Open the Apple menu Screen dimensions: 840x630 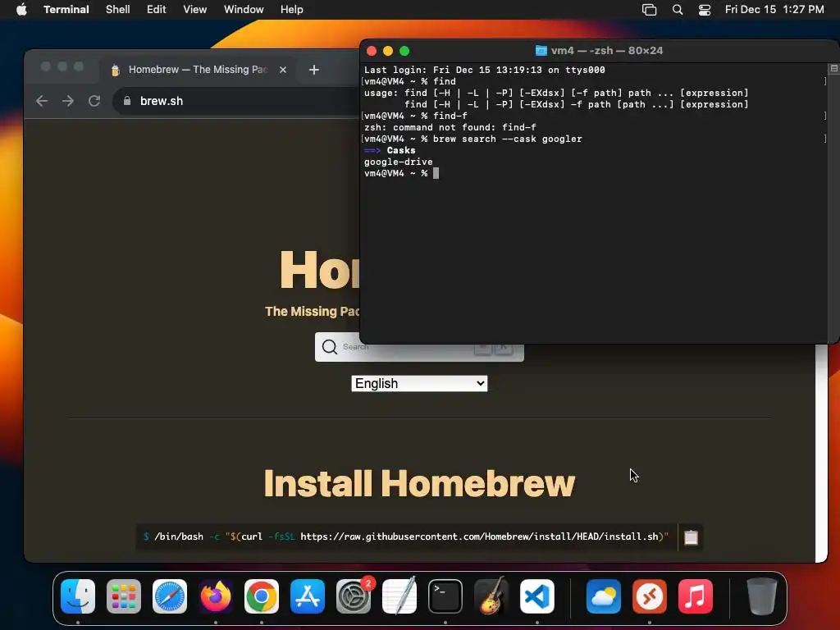(x=21, y=9)
